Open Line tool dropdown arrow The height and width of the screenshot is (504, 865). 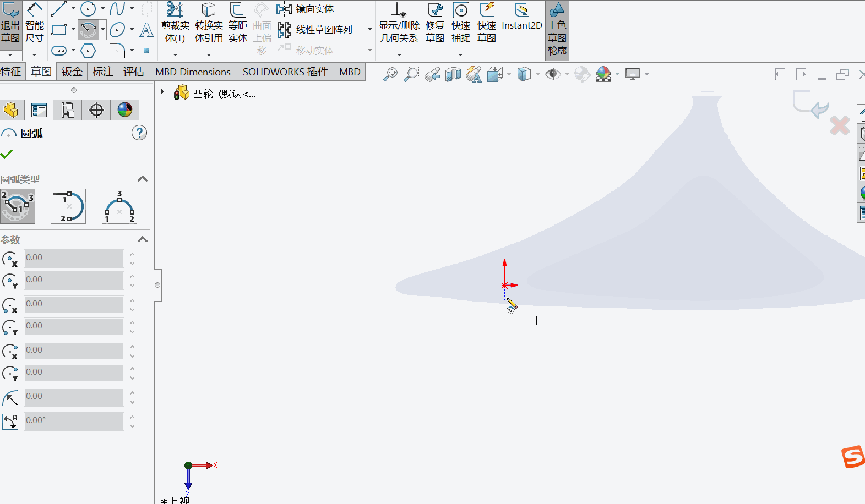[73, 8]
